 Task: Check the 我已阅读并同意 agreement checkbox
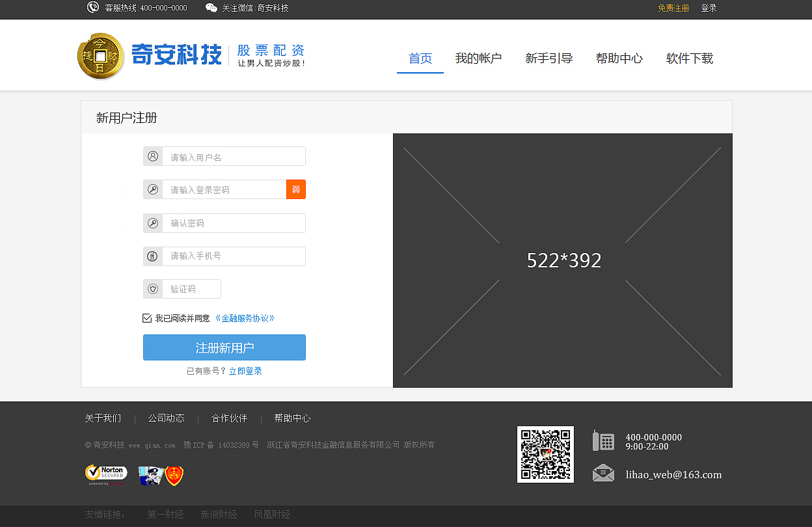click(x=147, y=318)
